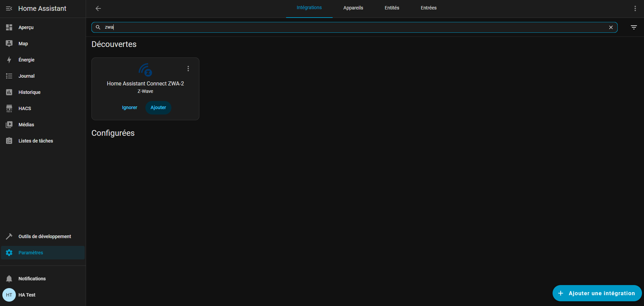Viewport: 644px width, 306px height.
Task: Select the HACS sidebar label
Action: [x=25, y=108]
